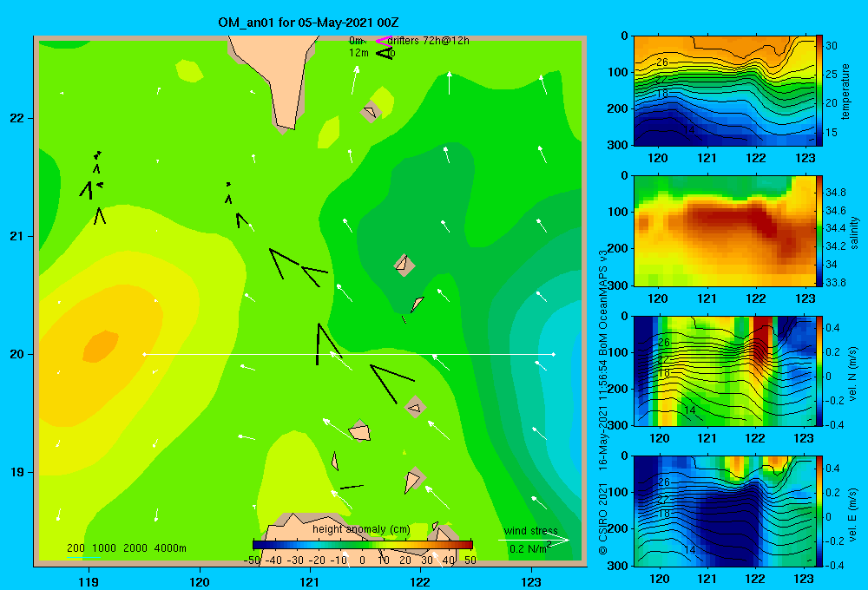Click the vel. E color scale bar
868x590 pixels.
pos(819,511)
